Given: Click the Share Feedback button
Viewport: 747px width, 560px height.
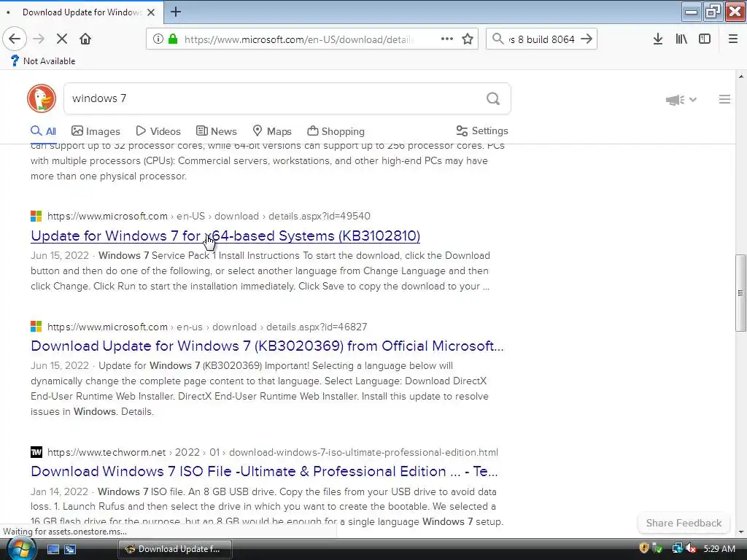Looking at the screenshot, I should (x=684, y=523).
